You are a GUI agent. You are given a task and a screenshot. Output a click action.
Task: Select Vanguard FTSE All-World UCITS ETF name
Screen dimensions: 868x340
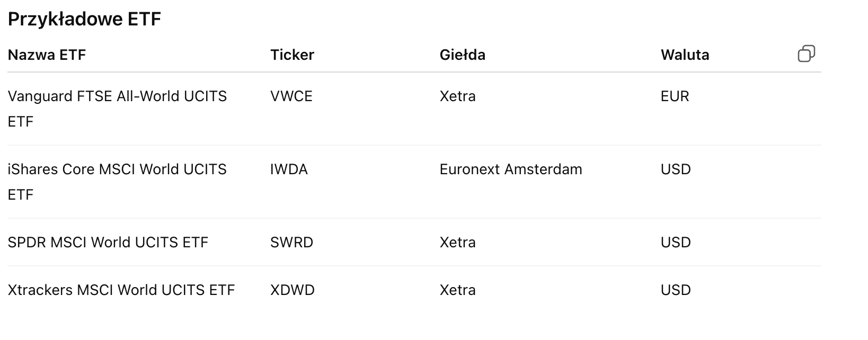(117, 97)
